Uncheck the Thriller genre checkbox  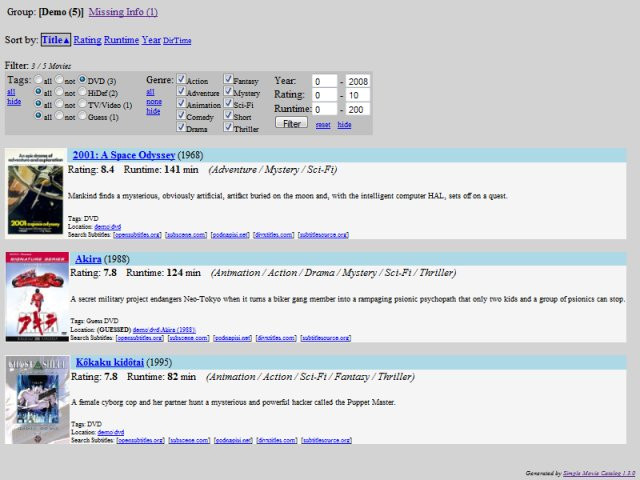tap(228, 127)
